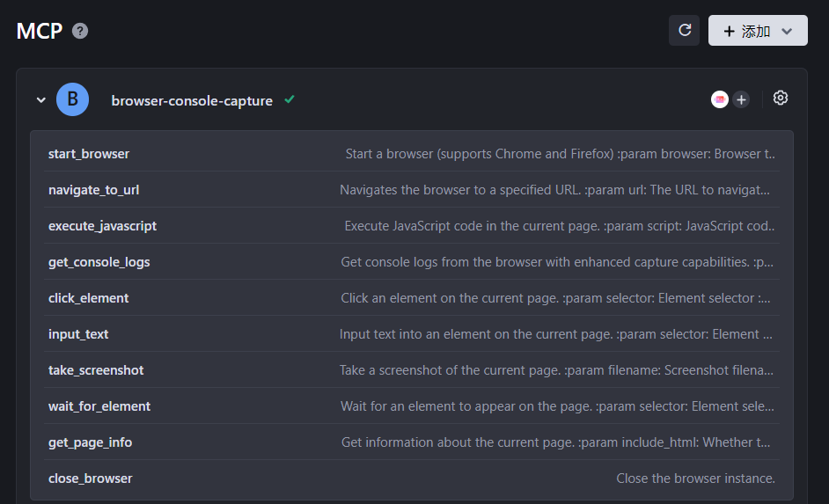Open the MCP help question-mark icon
The width and height of the screenshot is (829, 504).
(80, 31)
